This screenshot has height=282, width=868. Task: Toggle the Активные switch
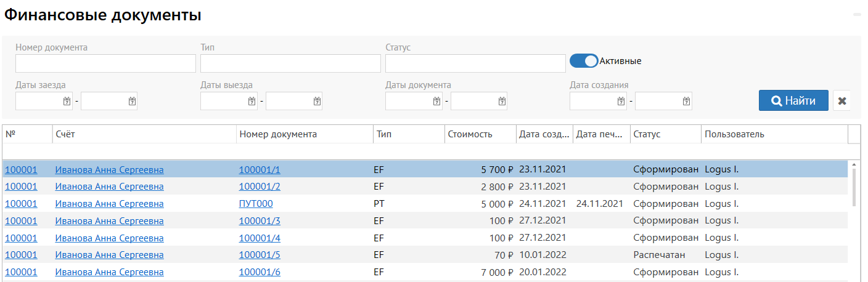(584, 61)
